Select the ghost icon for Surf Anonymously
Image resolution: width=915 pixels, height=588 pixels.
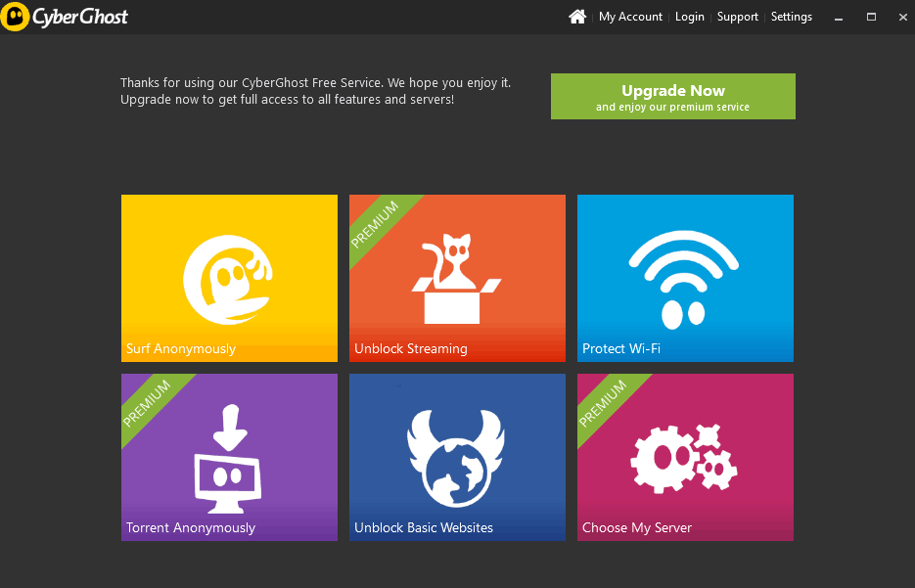(x=228, y=280)
